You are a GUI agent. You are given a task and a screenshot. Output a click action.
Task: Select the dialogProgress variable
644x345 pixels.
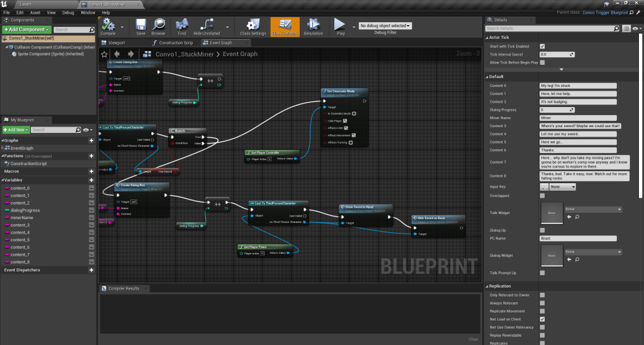(25, 210)
